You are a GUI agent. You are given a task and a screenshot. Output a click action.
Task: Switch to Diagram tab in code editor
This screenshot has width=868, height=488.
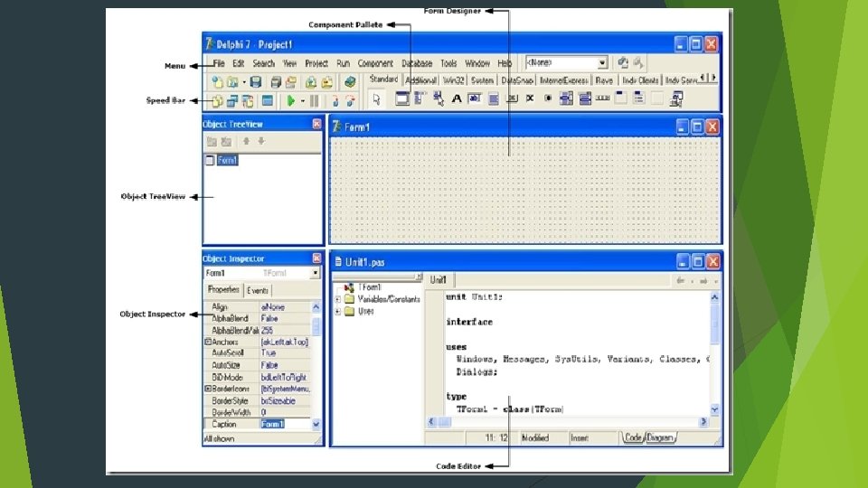pyautogui.click(x=660, y=437)
